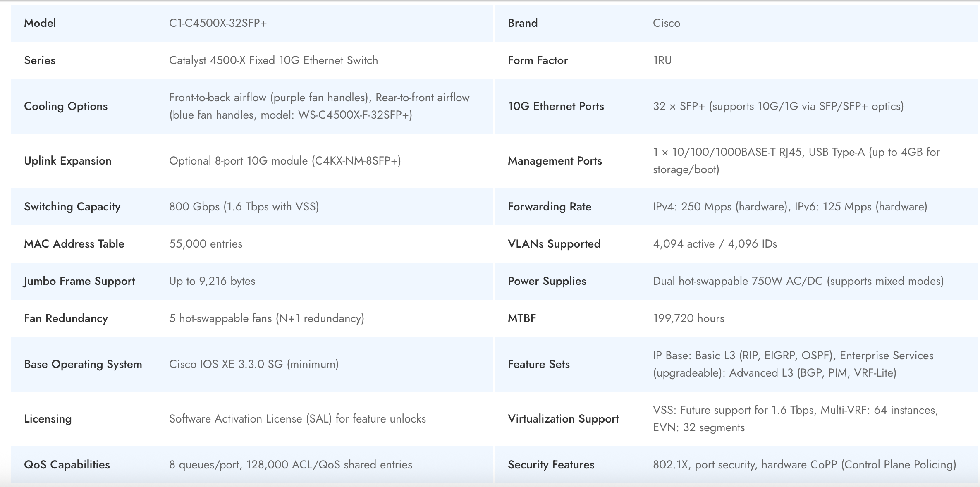Click the Feature Sets label
The width and height of the screenshot is (980, 487).
538,364
